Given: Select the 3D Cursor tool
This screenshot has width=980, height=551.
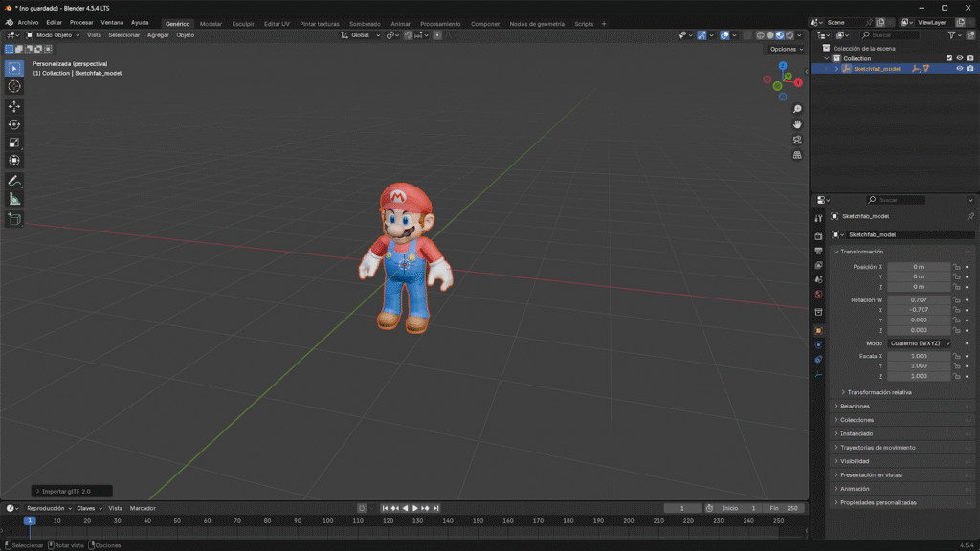Looking at the screenshot, I should [x=14, y=86].
